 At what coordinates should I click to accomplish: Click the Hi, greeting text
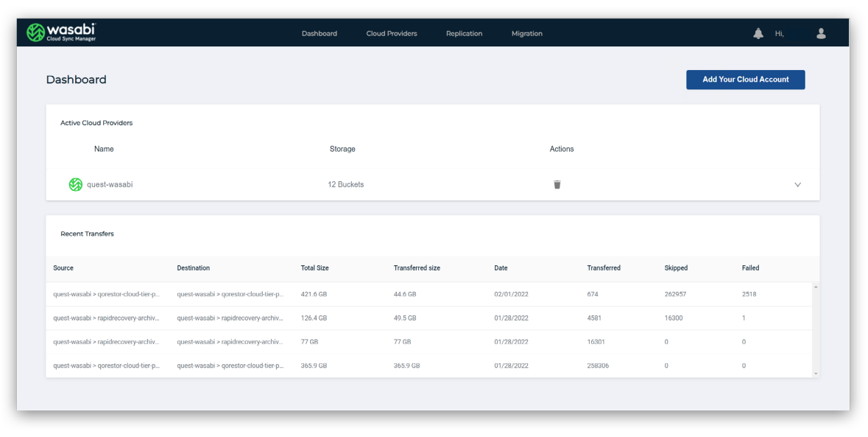[780, 34]
